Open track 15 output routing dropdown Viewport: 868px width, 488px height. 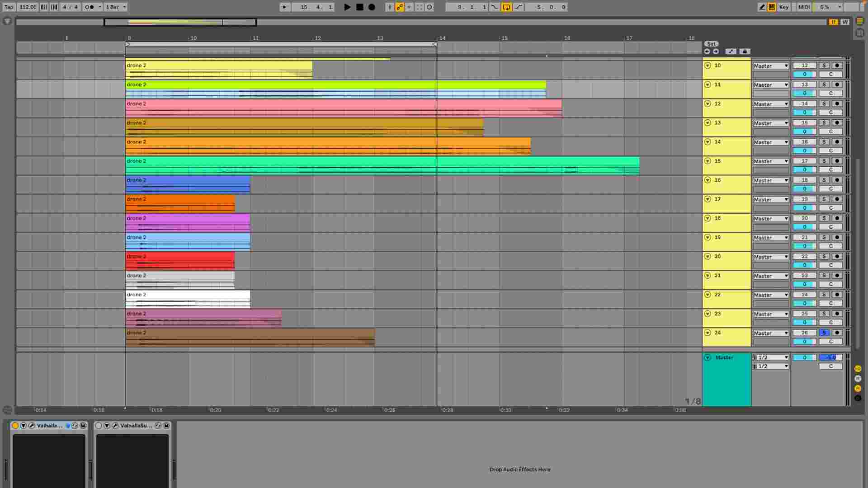click(771, 161)
